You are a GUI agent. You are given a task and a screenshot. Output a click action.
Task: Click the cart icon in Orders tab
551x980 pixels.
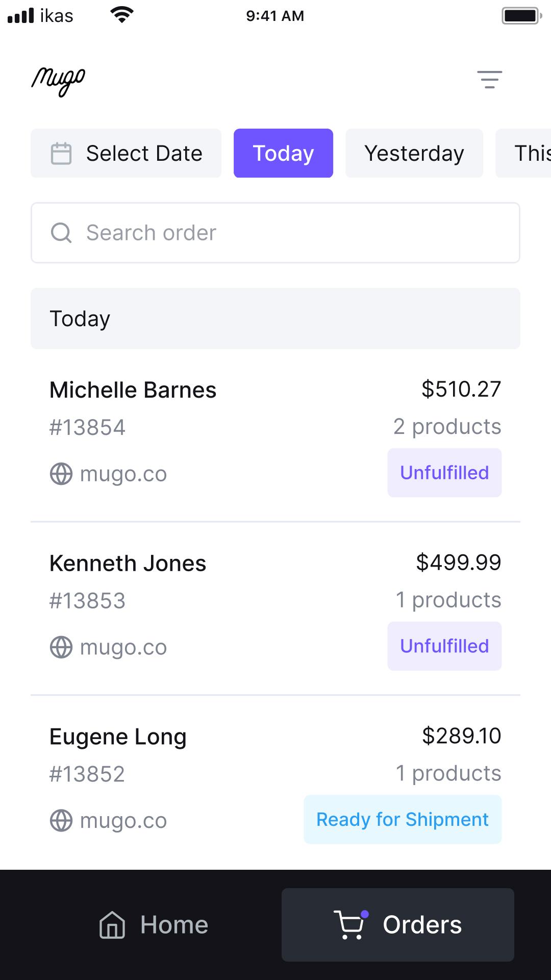point(351,924)
